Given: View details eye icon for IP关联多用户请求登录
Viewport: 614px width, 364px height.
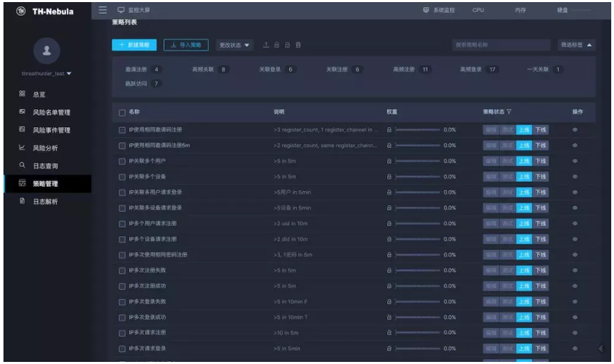Looking at the screenshot, I should (x=575, y=192).
